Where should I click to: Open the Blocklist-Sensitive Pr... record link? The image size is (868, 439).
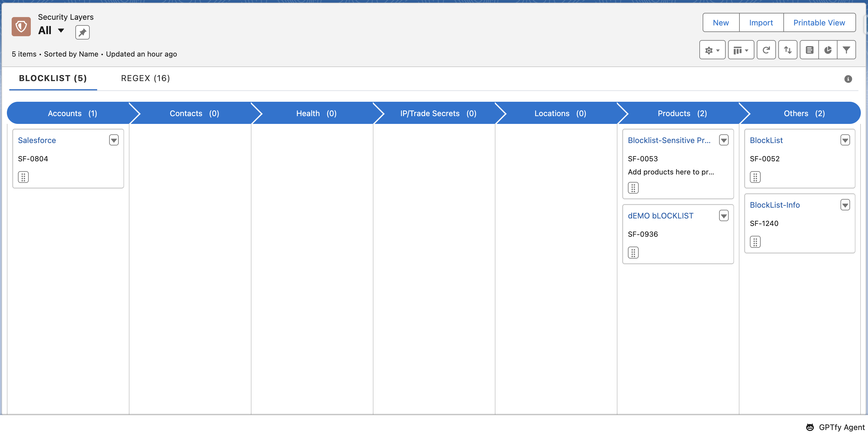[669, 140]
